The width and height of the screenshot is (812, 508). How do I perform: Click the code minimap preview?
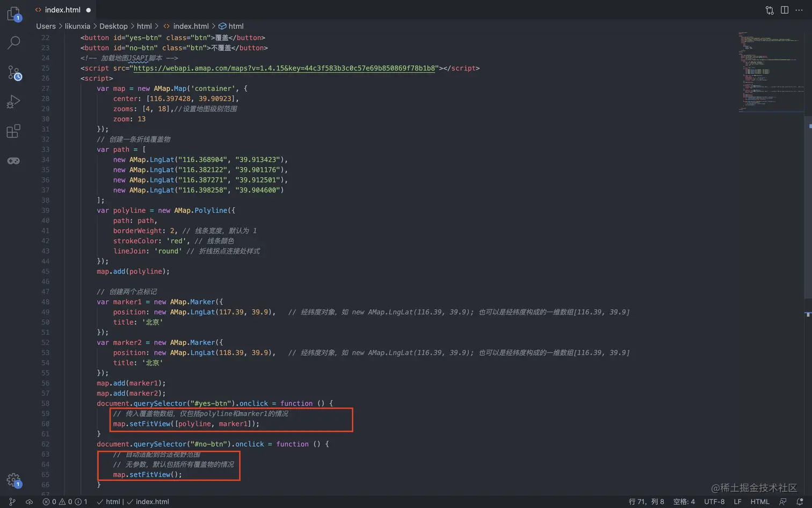[x=771, y=71]
